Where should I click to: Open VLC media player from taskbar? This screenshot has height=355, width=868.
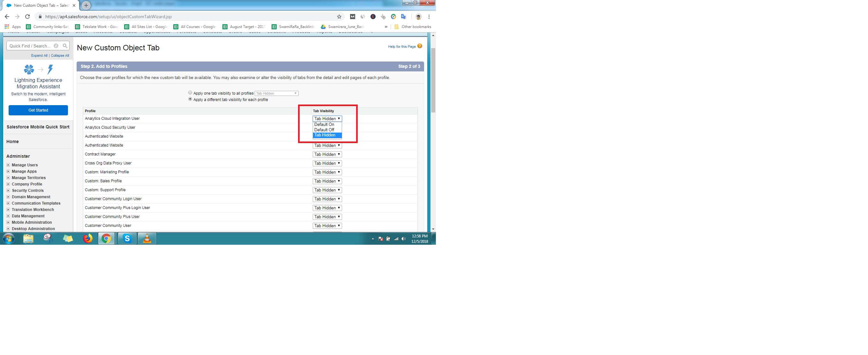click(x=147, y=239)
